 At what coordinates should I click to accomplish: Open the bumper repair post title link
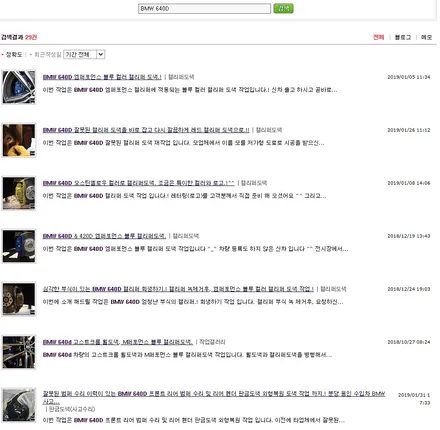coord(214,397)
